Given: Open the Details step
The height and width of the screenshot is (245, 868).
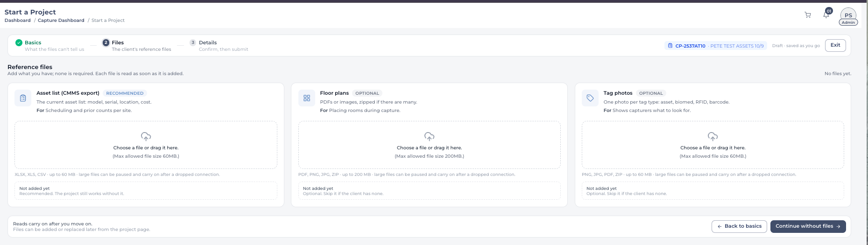Looking at the screenshot, I should click(x=219, y=46).
